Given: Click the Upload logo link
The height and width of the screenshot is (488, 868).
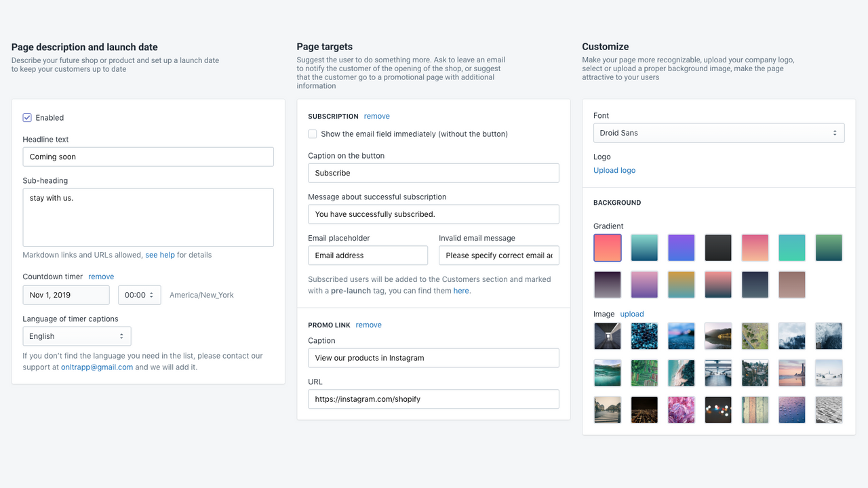Looking at the screenshot, I should click(x=614, y=170).
